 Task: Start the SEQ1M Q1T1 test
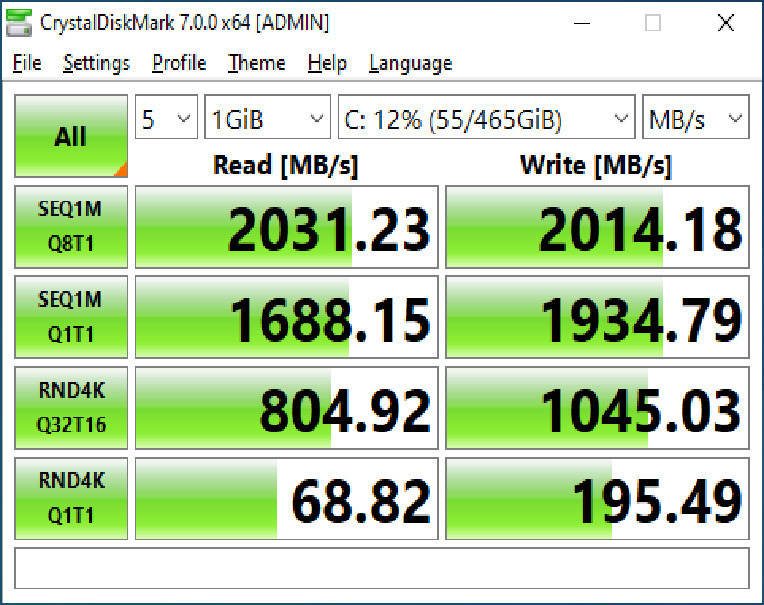[71, 317]
